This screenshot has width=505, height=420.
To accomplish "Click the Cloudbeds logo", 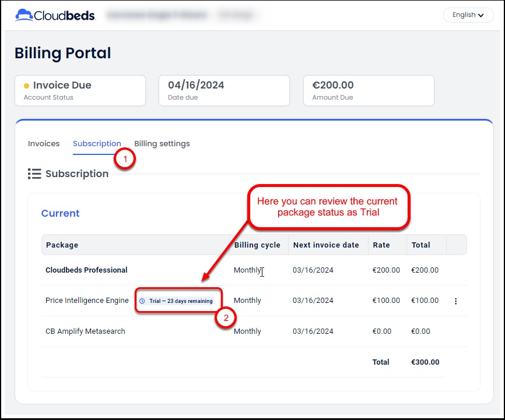I will coord(55,15).
